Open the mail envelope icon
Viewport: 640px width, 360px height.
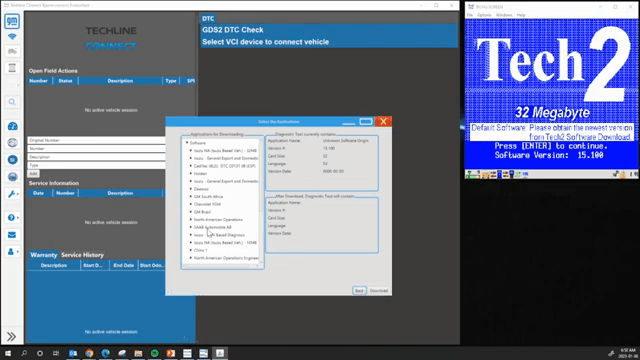click(x=12, y=235)
